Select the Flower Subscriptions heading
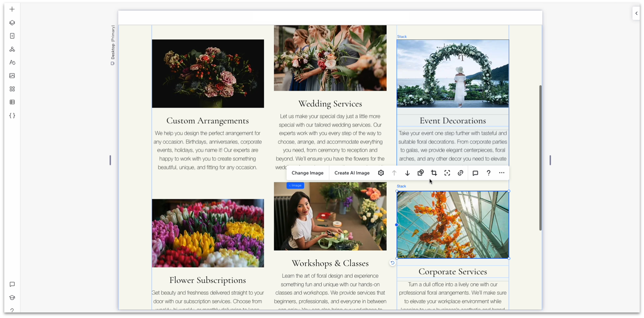The width and height of the screenshot is (644, 318). coord(208,280)
